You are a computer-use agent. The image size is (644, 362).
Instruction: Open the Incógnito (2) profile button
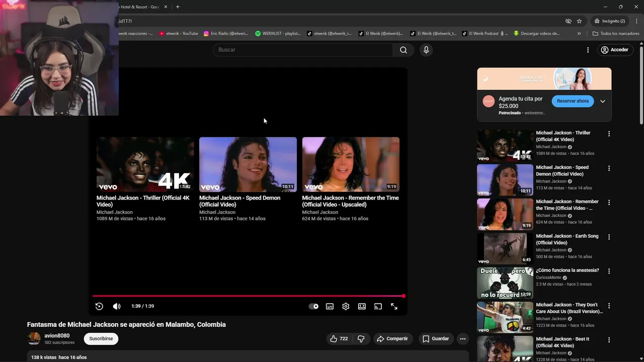(x=609, y=21)
